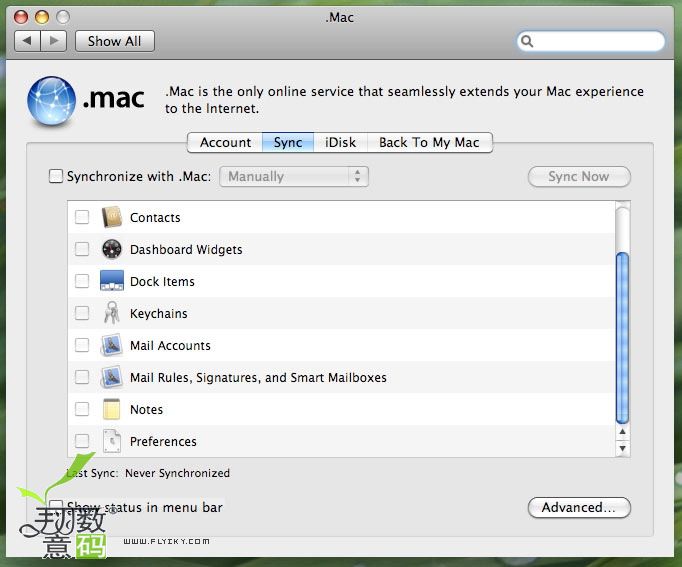Go forward with the right arrow button

pyautogui.click(x=54, y=41)
